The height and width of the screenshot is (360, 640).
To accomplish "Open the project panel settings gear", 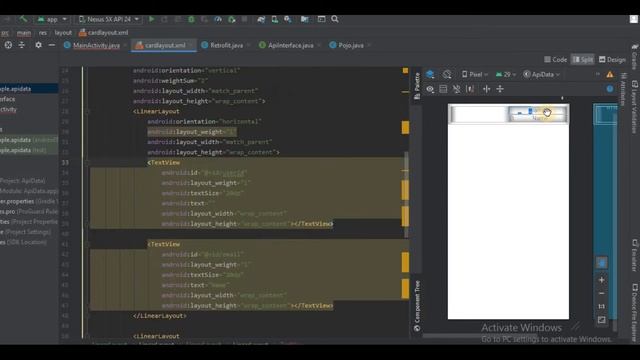I will pos(38,45).
